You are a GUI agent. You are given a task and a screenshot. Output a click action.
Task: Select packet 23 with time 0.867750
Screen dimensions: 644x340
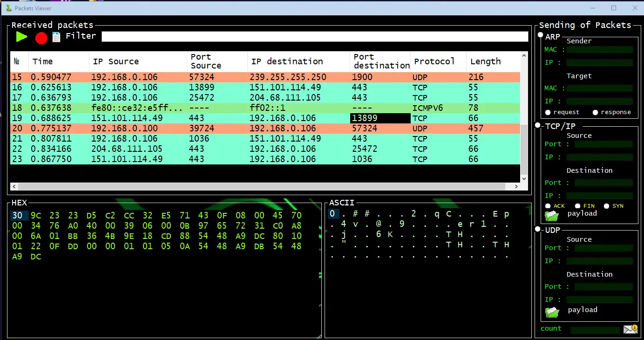coord(265,159)
